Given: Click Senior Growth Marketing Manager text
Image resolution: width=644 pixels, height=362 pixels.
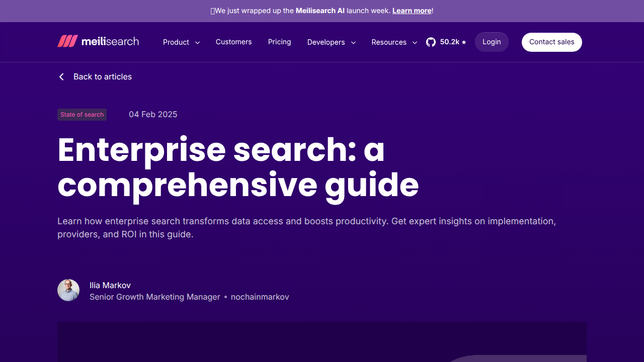Looking at the screenshot, I should tap(155, 297).
